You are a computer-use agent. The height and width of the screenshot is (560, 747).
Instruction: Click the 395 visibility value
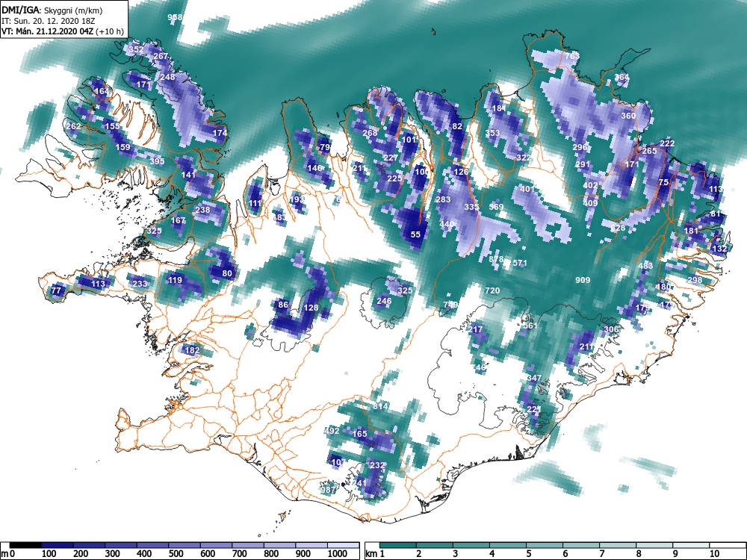157,161
